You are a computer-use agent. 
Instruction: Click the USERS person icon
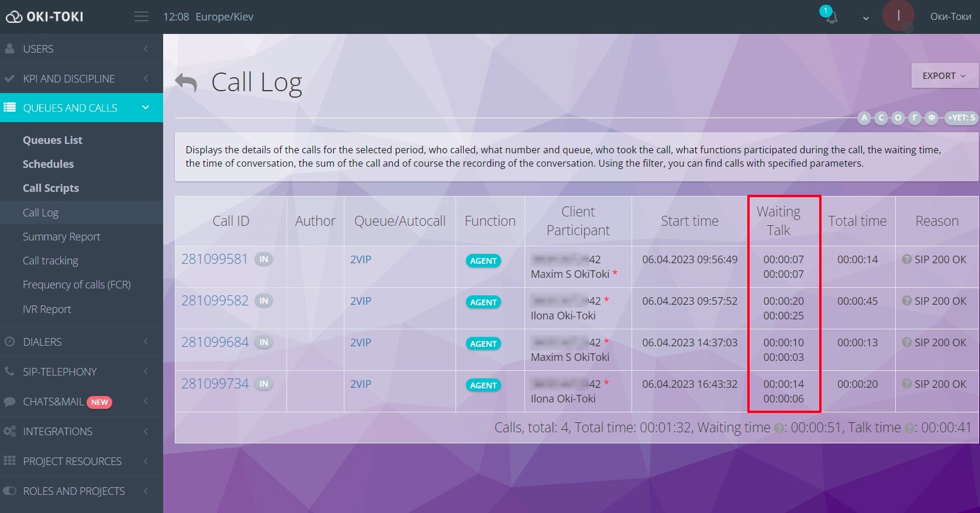[x=9, y=49]
